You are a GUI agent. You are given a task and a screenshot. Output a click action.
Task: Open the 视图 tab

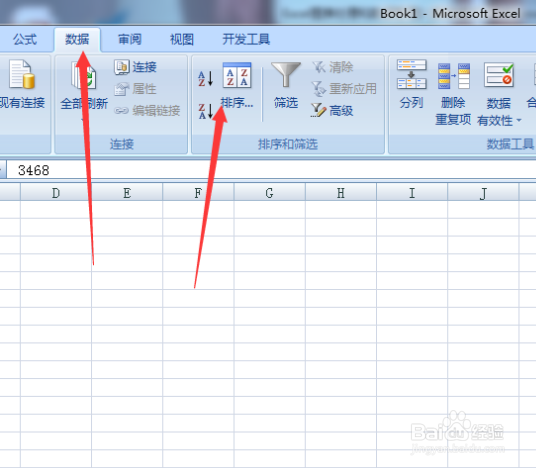(182, 39)
